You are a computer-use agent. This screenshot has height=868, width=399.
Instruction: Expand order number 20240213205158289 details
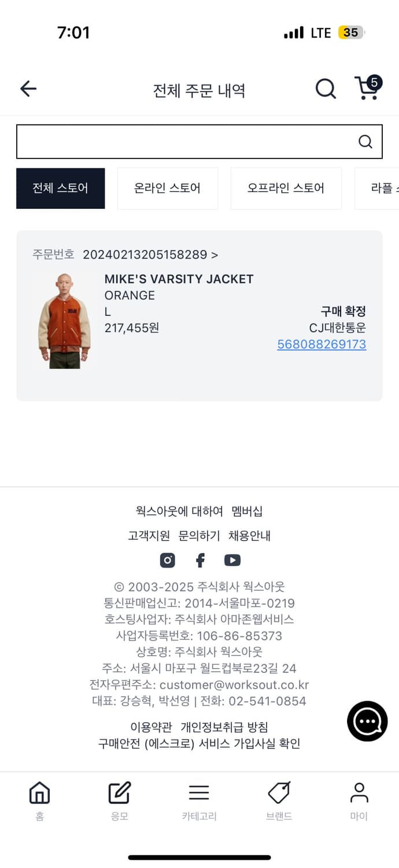[x=150, y=255]
